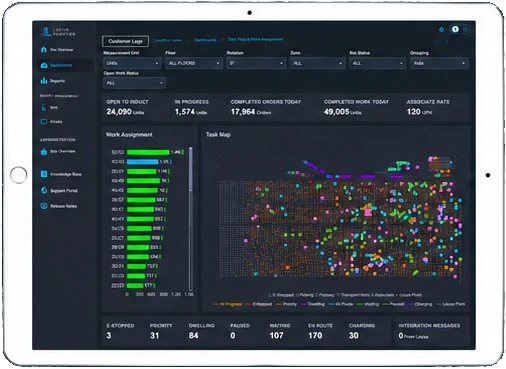Click the Integration Messages count
Image resolution: width=506 pixels, height=369 pixels.
(x=401, y=336)
